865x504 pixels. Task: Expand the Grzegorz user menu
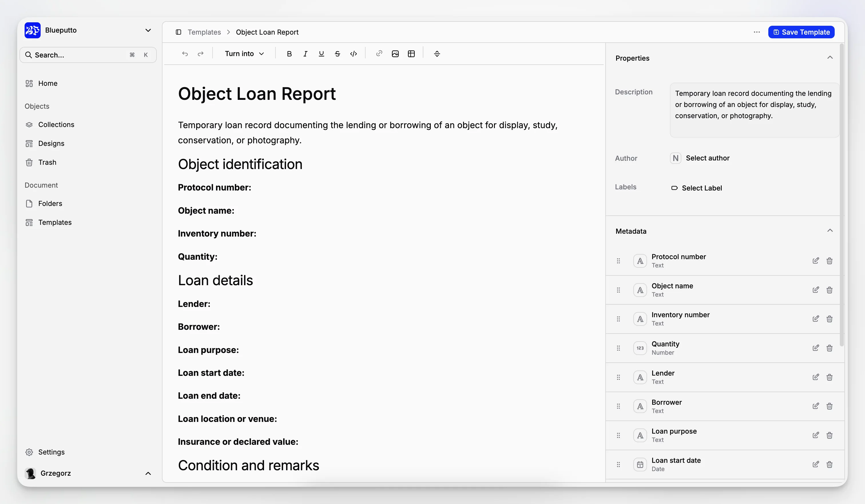pyautogui.click(x=148, y=473)
